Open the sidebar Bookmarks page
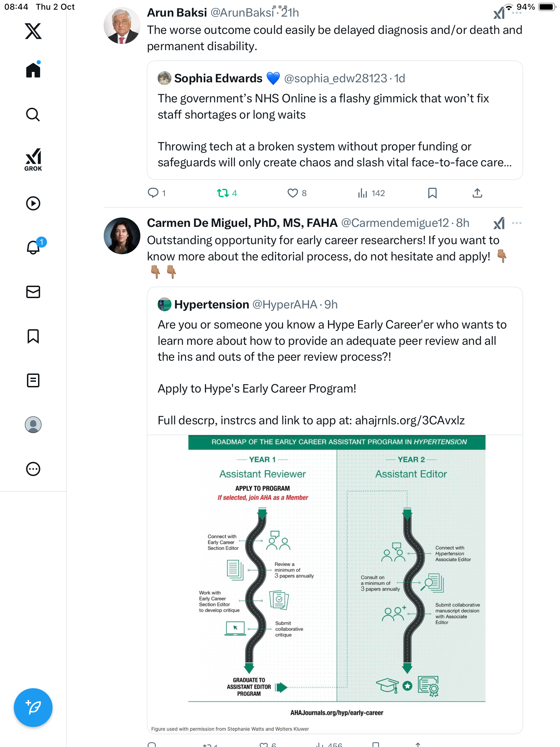This screenshot has height=747, width=560. 33,336
